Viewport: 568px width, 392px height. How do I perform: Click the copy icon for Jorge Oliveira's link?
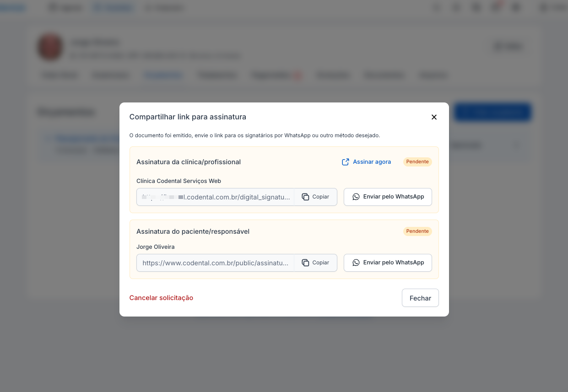(x=305, y=263)
